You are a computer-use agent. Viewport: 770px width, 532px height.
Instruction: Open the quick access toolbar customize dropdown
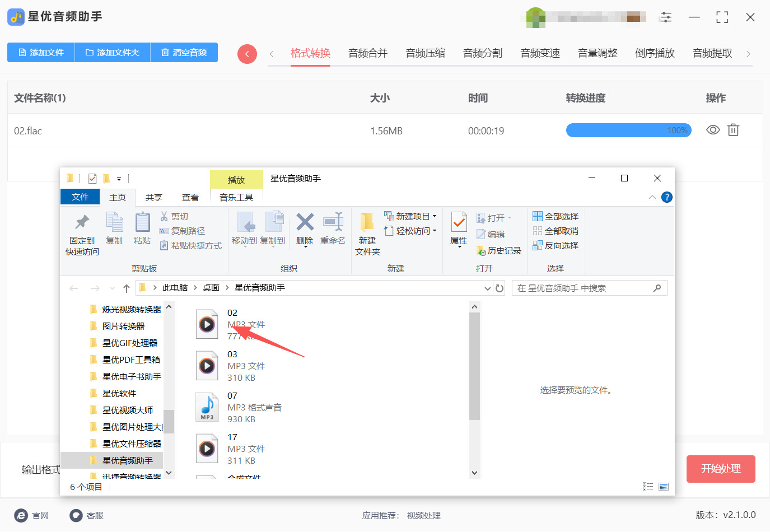[x=119, y=179]
